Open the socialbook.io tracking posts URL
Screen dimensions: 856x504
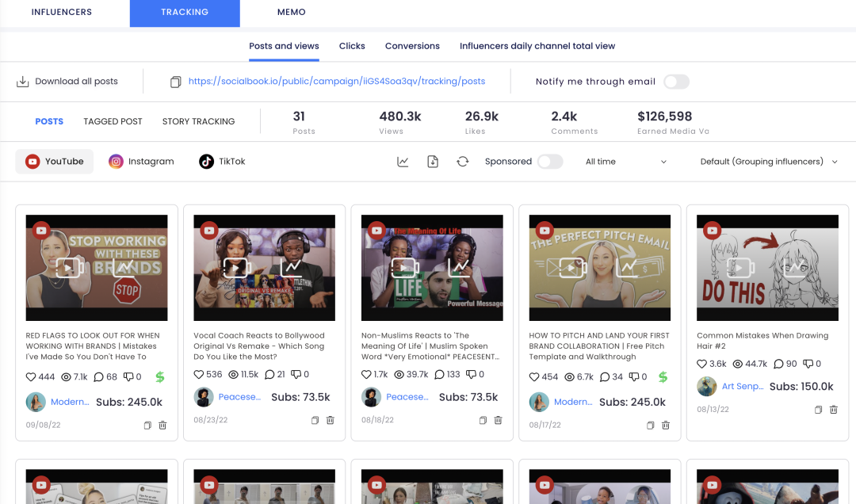[337, 82]
